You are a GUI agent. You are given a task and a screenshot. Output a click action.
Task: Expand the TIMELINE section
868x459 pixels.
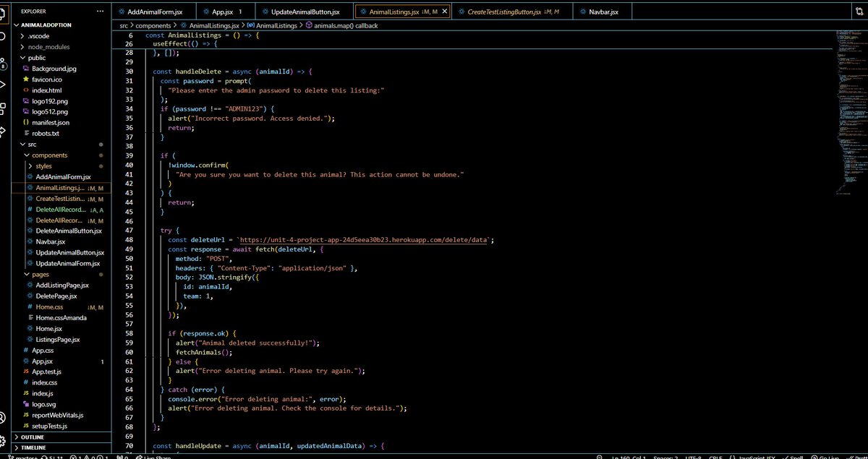61,448
